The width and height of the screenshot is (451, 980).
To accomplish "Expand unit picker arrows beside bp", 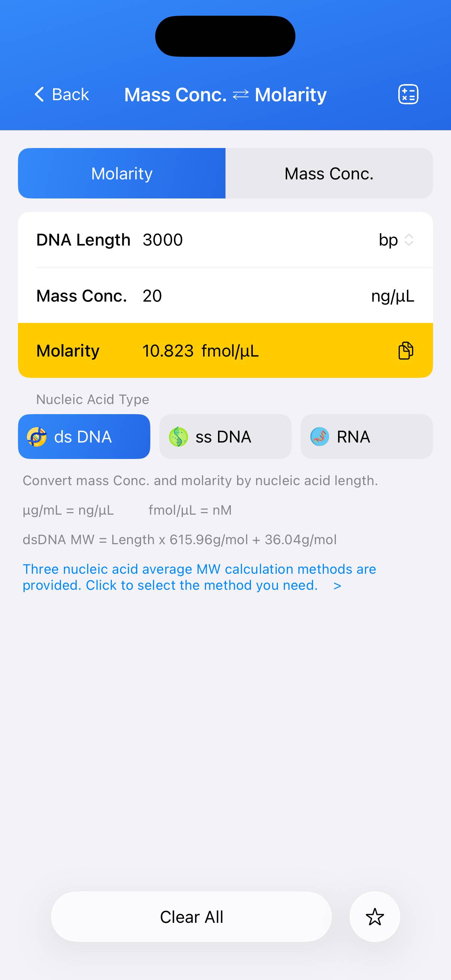I will coord(409,240).
